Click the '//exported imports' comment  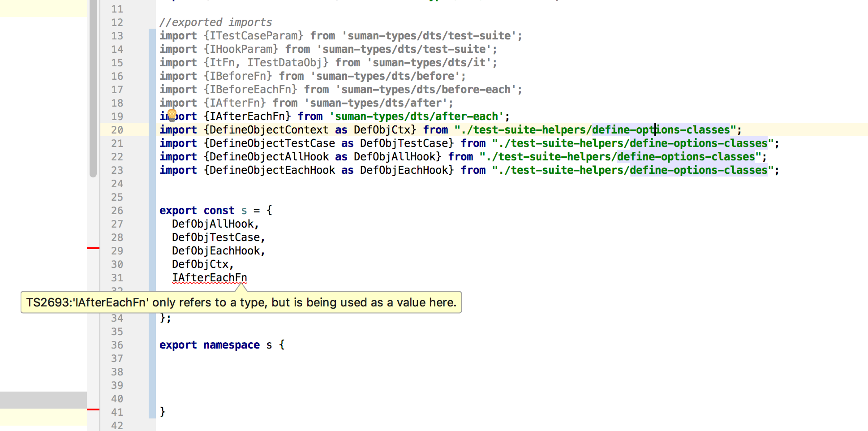coord(215,22)
